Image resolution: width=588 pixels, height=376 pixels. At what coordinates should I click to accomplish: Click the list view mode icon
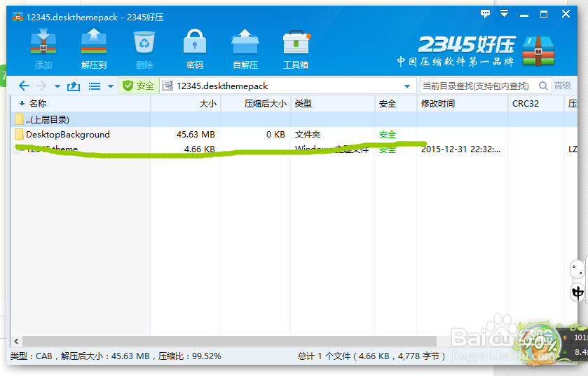[x=94, y=86]
